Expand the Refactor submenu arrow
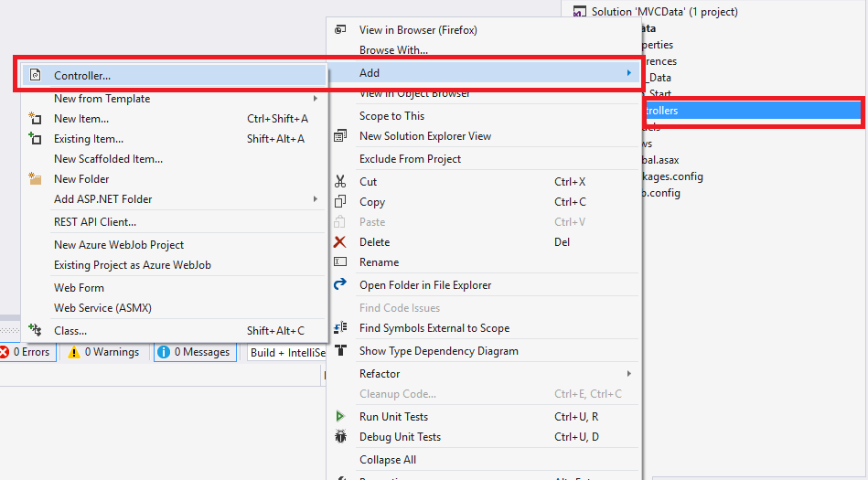Viewport: 868px width, 480px height. [x=628, y=374]
